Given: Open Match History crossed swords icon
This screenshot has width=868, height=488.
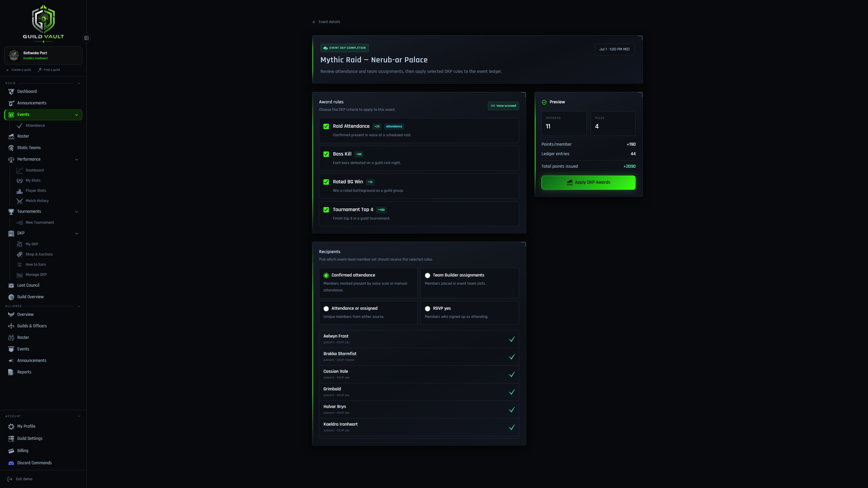Looking at the screenshot, I should click(20, 201).
